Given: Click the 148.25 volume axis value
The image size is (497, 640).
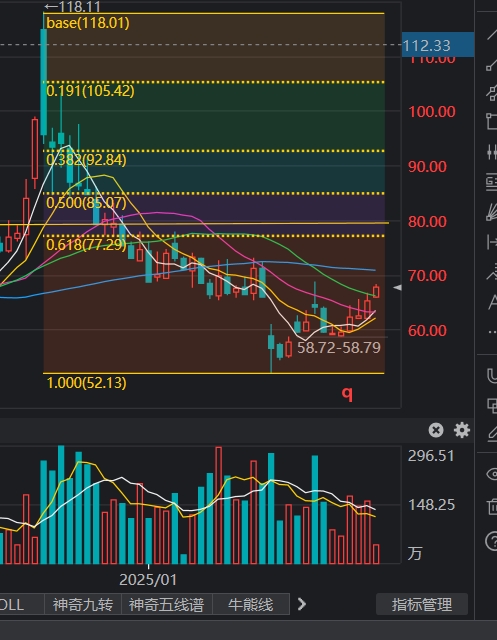Looking at the screenshot, I should (x=431, y=505).
